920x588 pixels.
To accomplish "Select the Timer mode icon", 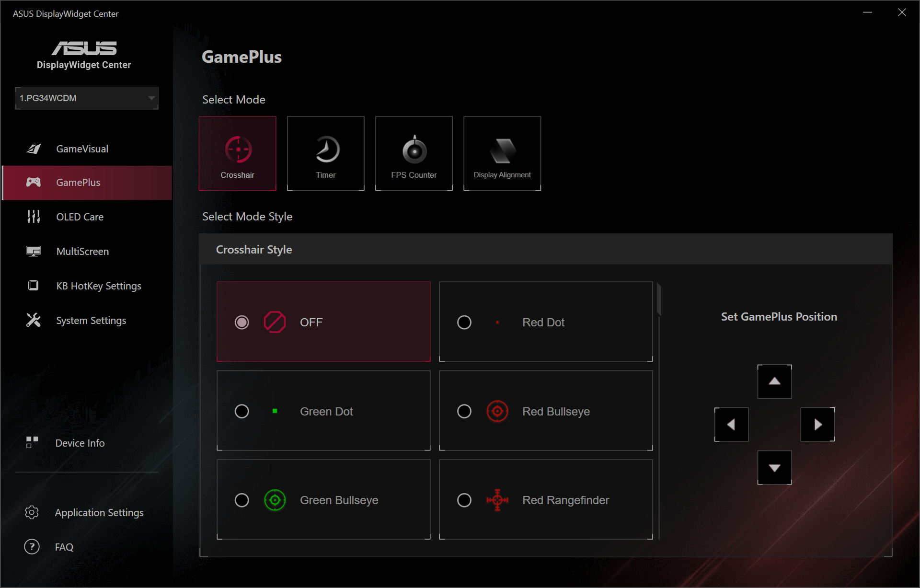I will [x=325, y=153].
